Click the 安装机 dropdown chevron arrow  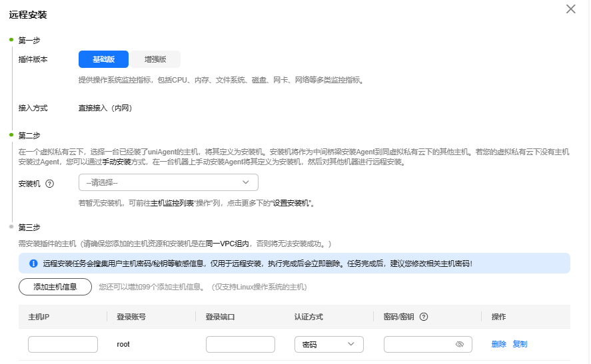click(x=246, y=182)
